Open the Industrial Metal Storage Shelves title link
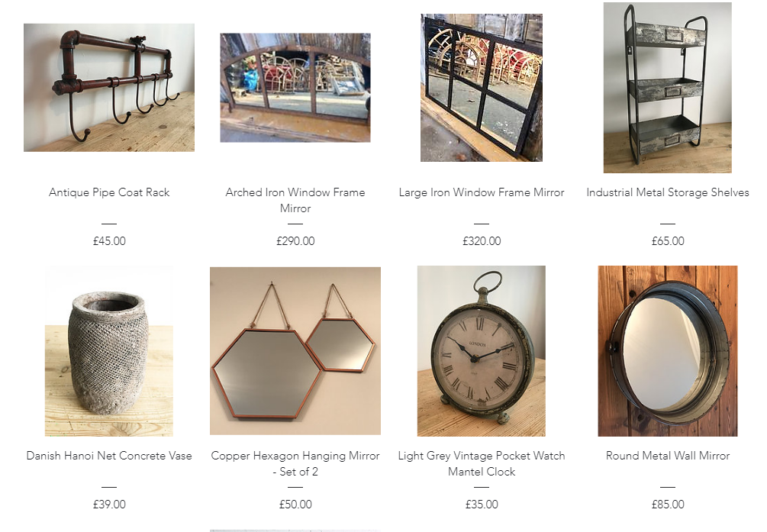The height and width of the screenshot is (532, 767). pos(668,192)
